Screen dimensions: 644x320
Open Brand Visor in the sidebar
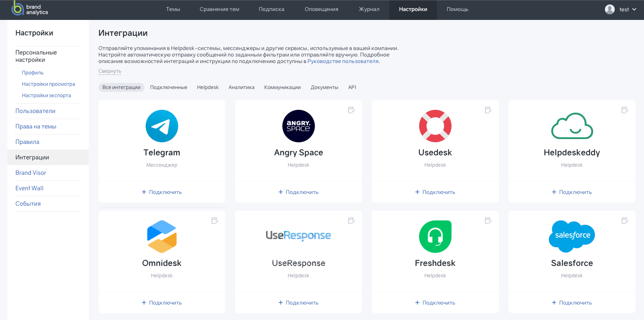click(31, 173)
